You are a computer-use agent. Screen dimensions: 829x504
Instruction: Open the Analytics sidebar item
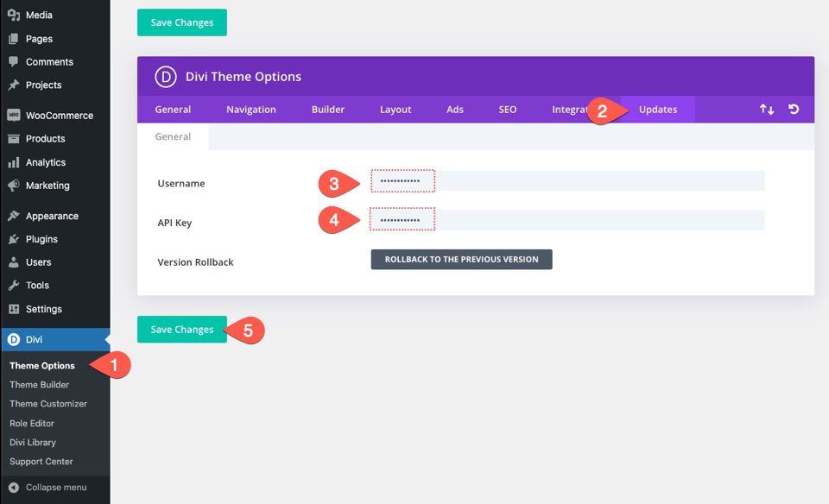pyautogui.click(x=45, y=162)
